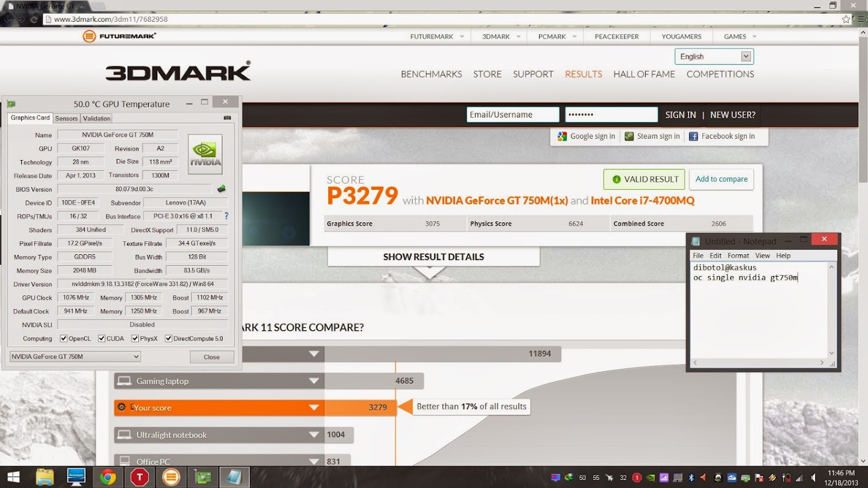Viewport: 868px width, 488px height.
Task: Uncheck the CUDA checkbox
Action: [x=102, y=338]
